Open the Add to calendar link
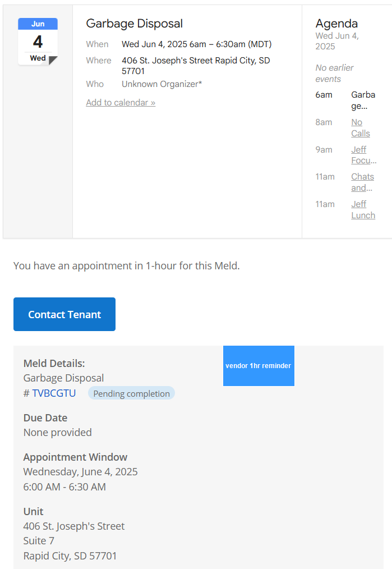 click(x=121, y=103)
